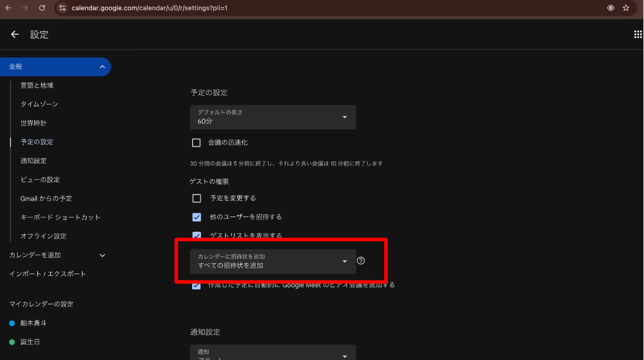Enable the 会議の迅速化 checkbox
Viewport: 644px width, 360px height.
coord(196,143)
